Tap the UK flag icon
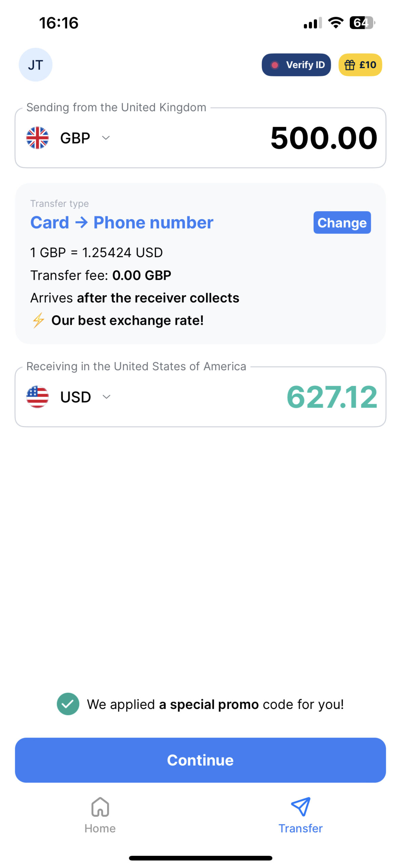The width and height of the screenshot is (401, 868). pos(37,138)
